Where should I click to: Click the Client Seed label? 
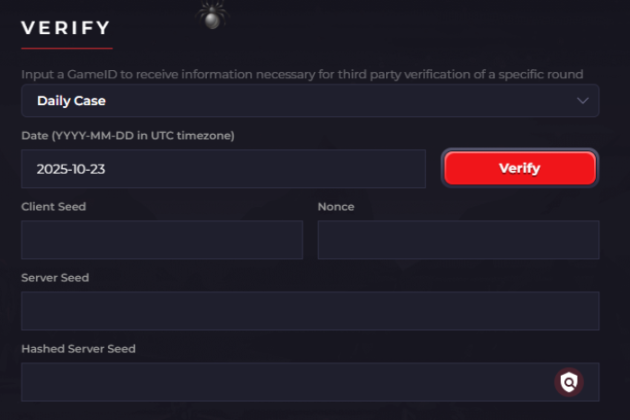tap(53, 207)
